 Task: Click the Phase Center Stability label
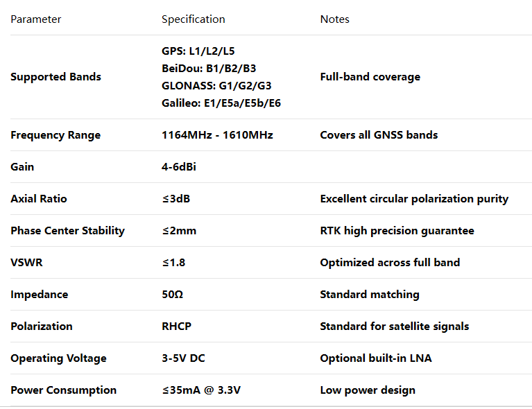pyautogui.click(x=67, y=231)
